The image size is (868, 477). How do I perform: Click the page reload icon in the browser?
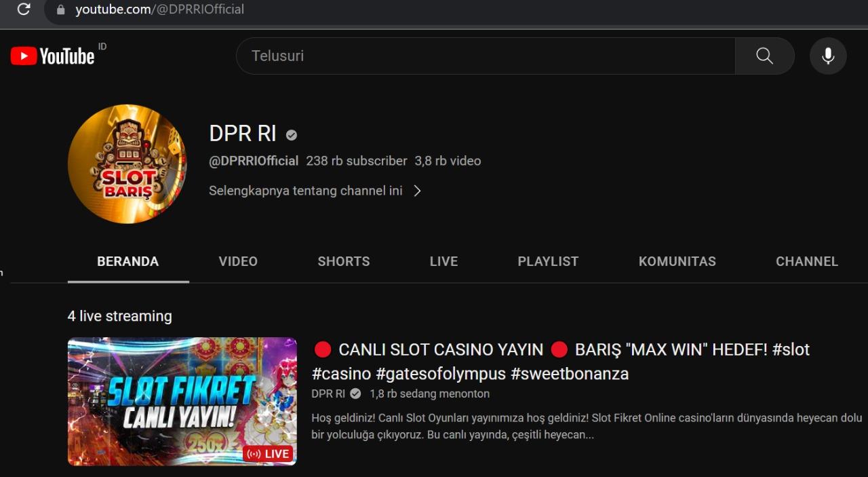[24, 9]
